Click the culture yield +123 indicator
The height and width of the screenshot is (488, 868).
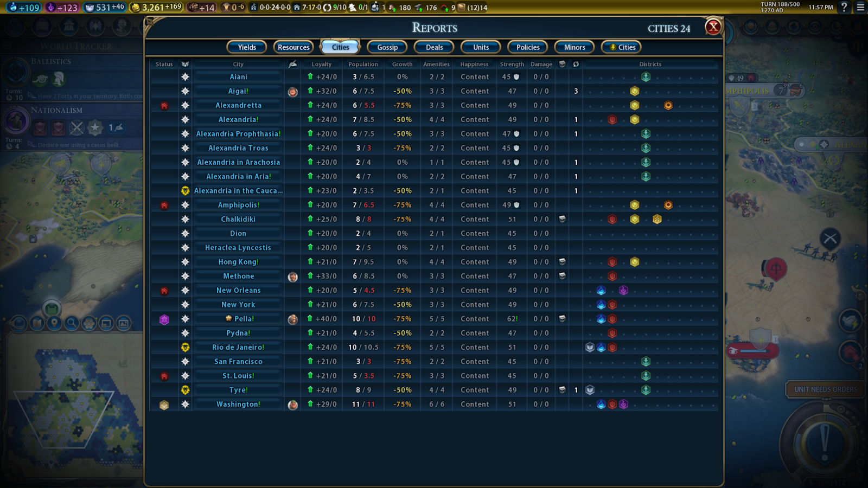click(x=62, y=8)
